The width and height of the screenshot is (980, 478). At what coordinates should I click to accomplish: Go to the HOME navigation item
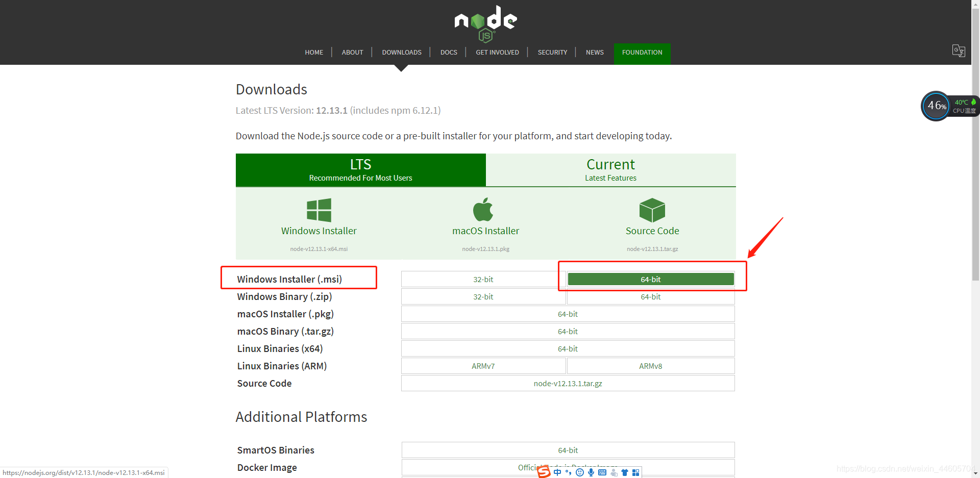point(314,52)
